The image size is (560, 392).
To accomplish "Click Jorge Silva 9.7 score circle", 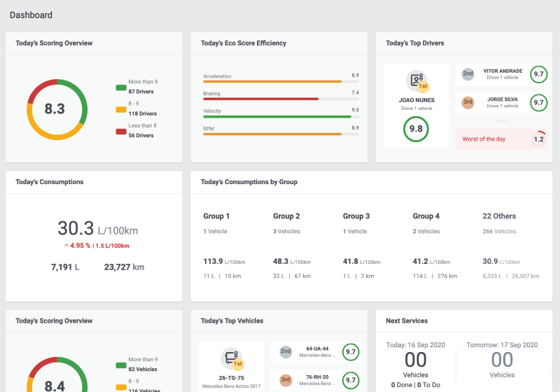I will [538, 103].
